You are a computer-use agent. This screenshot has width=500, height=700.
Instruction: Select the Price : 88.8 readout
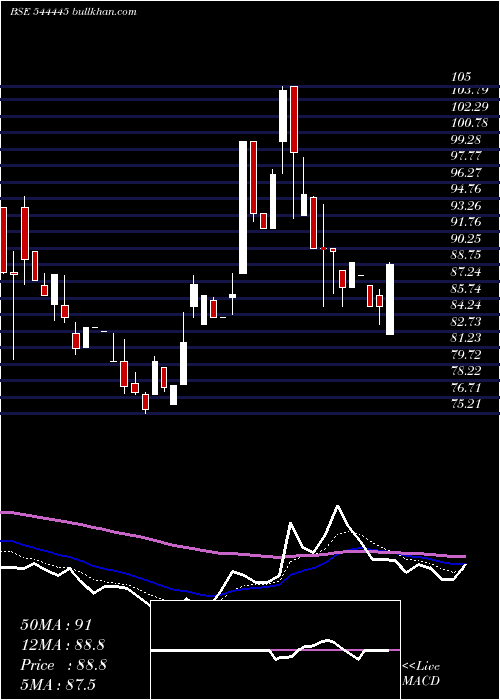(63, 665)
